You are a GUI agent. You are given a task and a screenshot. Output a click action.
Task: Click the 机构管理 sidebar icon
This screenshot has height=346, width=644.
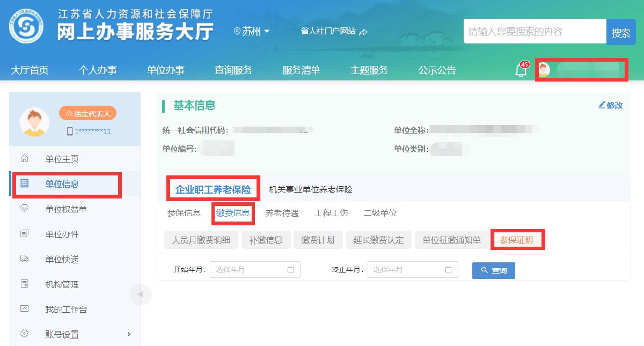[x=24, y=284]
